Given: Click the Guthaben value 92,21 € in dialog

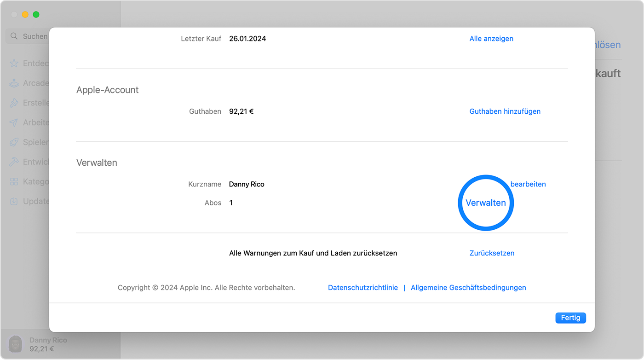Looking at the screenshot, I should [x=241, y=111].
